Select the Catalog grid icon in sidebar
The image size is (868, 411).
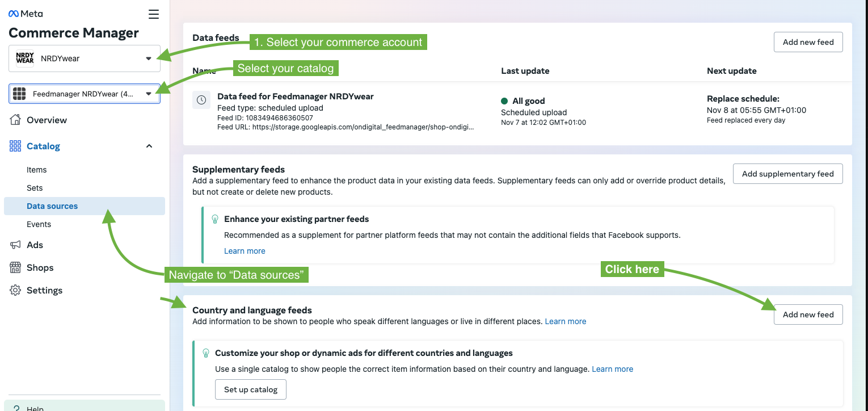(x=15, y=146)
